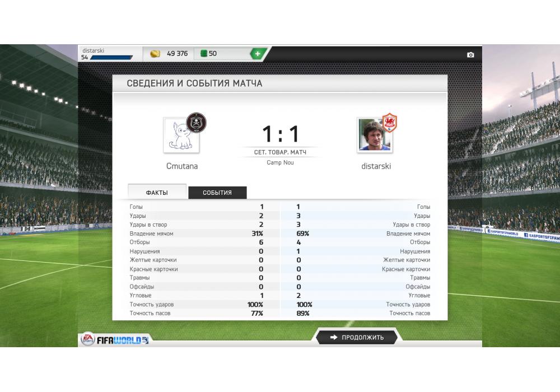Image resolution: width=560 pixels, height=392 pixels.
Task: Click the gold coins icon
Action: 155,54
